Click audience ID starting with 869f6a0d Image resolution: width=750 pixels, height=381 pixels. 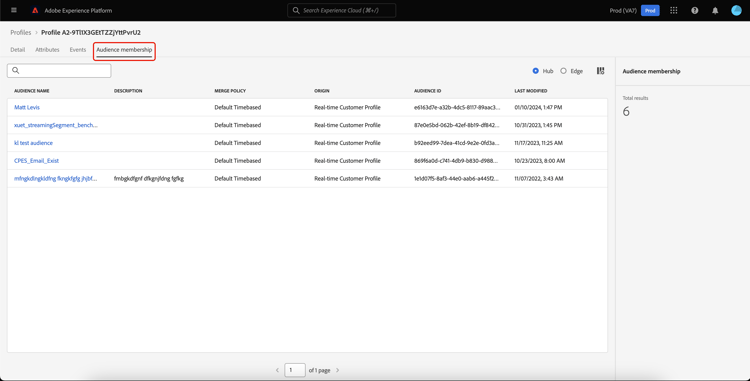point(457,161)
